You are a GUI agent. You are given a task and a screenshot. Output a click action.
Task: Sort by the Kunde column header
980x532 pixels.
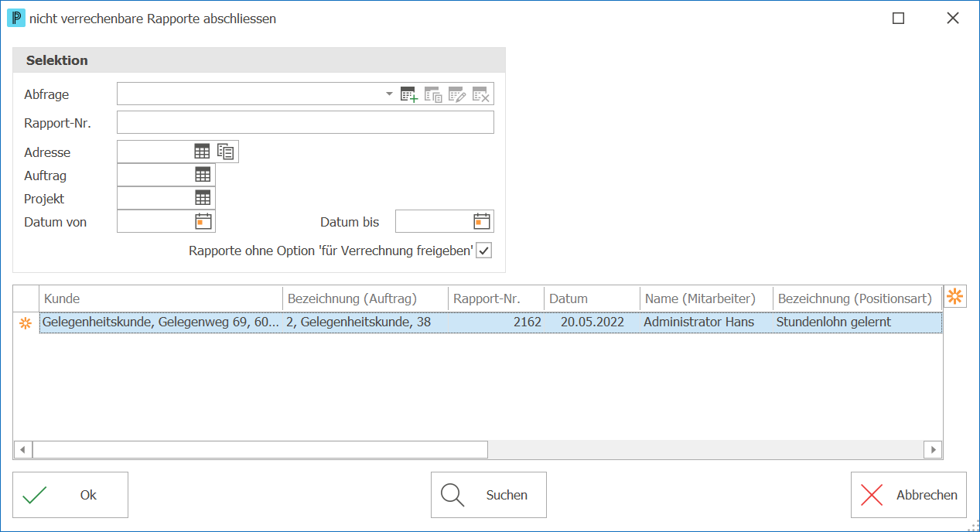(161, 298)
